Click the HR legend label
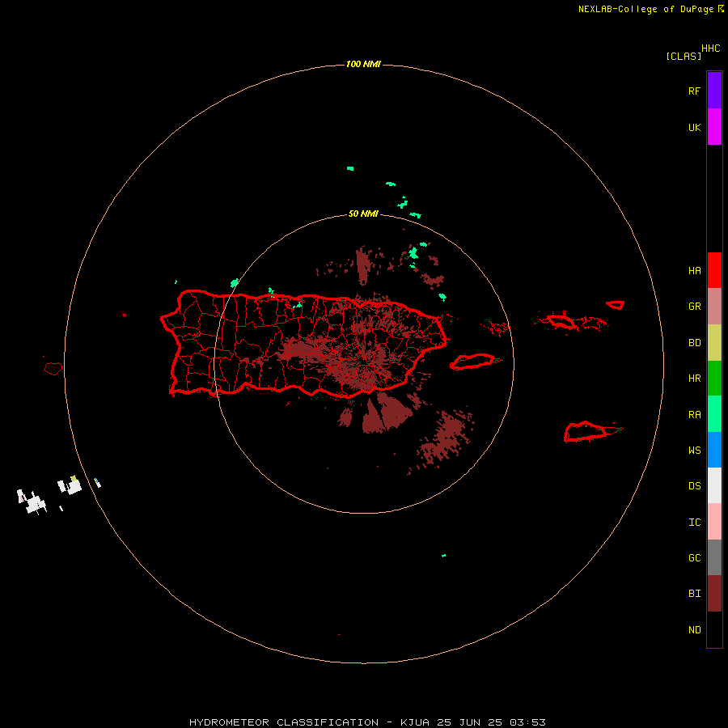 694,379
